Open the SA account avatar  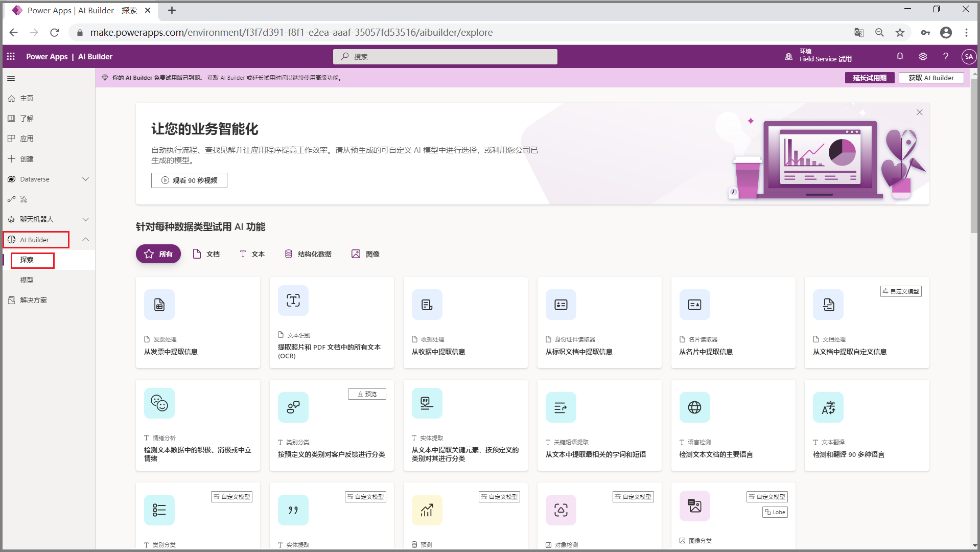pos(969,56)
